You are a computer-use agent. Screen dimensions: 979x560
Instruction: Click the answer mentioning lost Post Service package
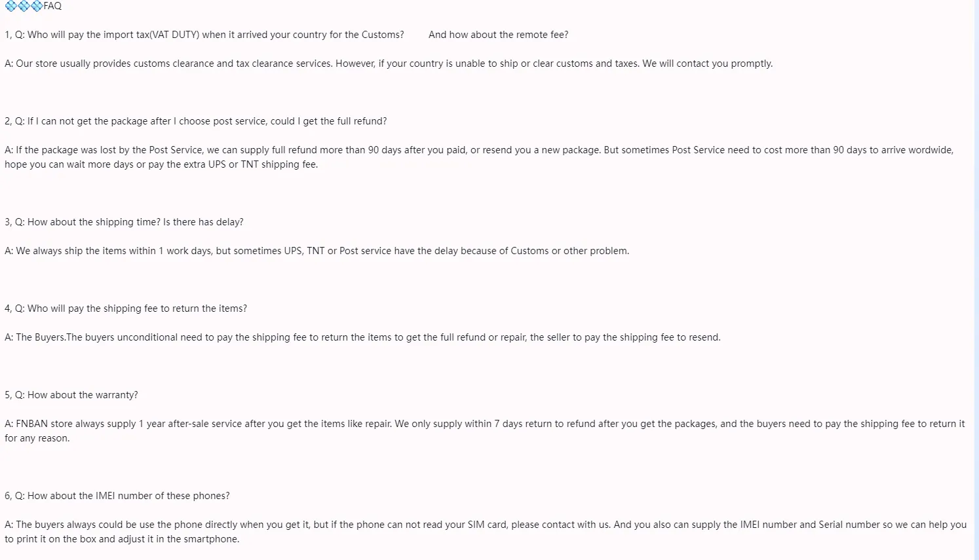tap(479, 150)
